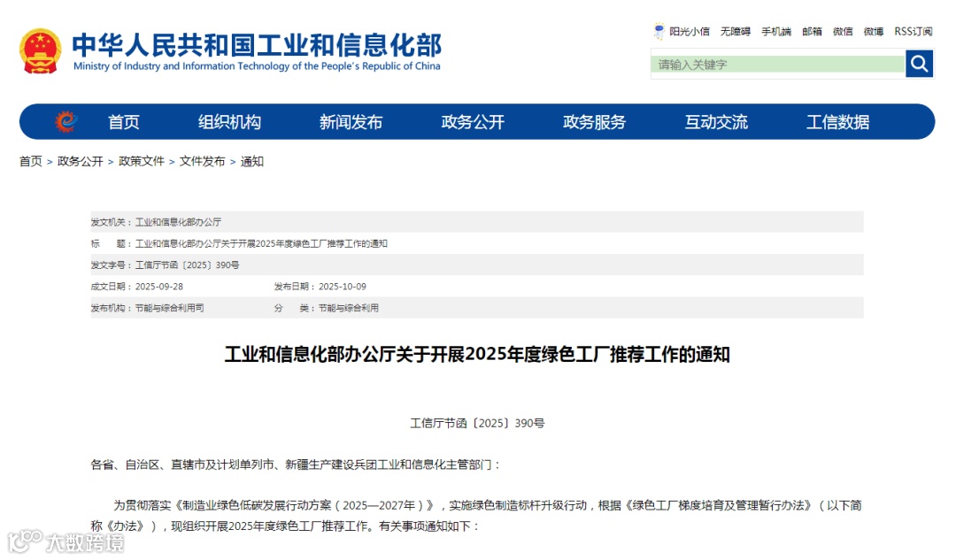Image resolution: width=956 pixels, height=560 pixels.
Task: Open the 微博 Weibo channel
Action: point(873,31)
